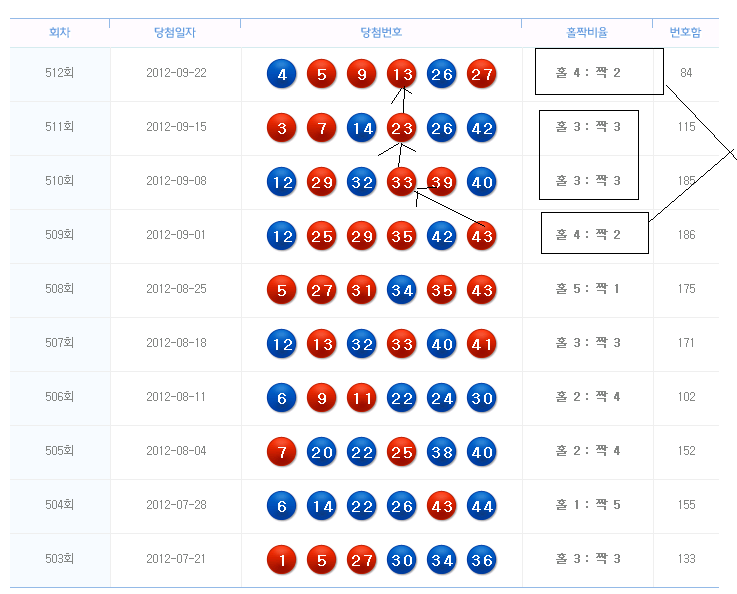Click red ball 13 in the 512회 row
Viewport: 737px width, 594px height.
(402, 74)
